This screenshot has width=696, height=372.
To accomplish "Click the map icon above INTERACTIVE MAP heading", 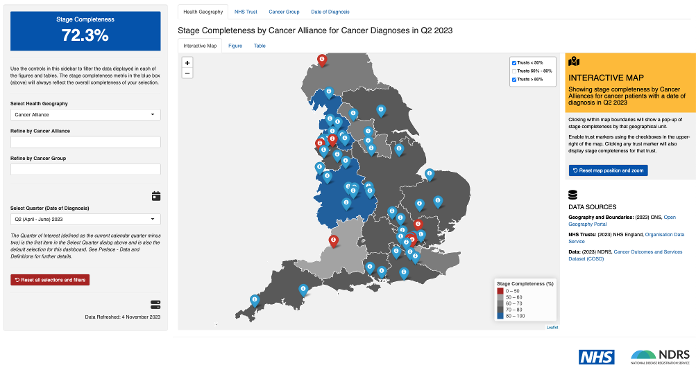I will click(x=574, y=61).
